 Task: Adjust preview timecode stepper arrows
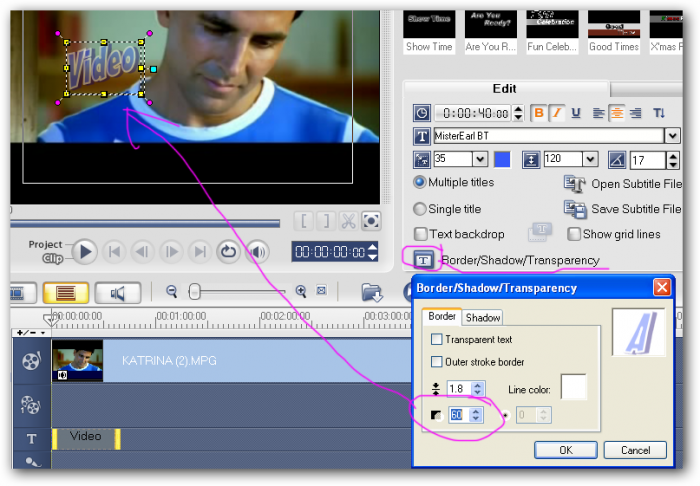click(372, 252)
